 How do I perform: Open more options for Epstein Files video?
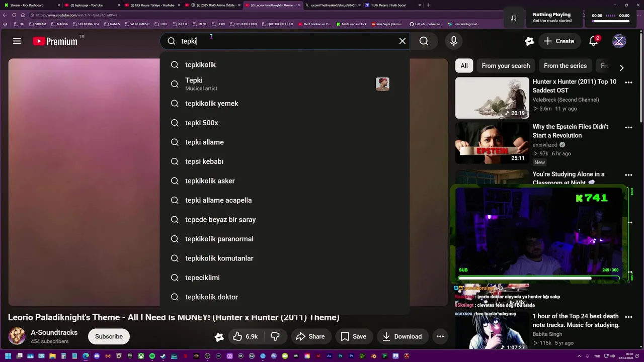(x=628, y=128)
